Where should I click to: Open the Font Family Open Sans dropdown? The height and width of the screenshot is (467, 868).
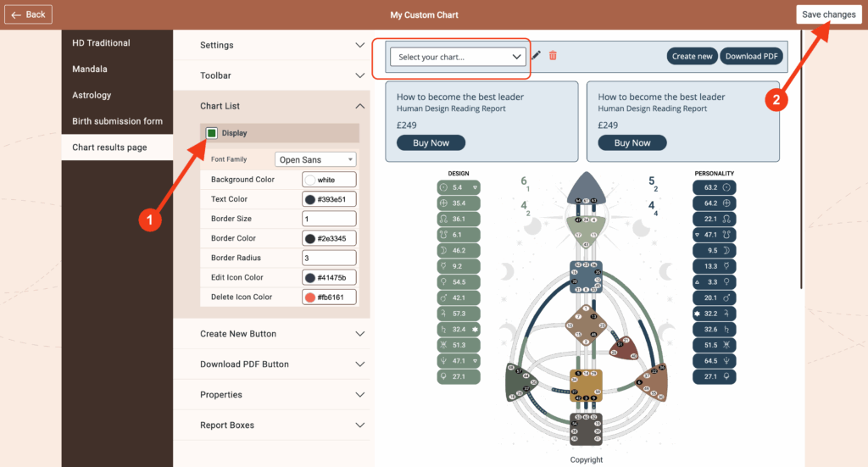(315, 159)
